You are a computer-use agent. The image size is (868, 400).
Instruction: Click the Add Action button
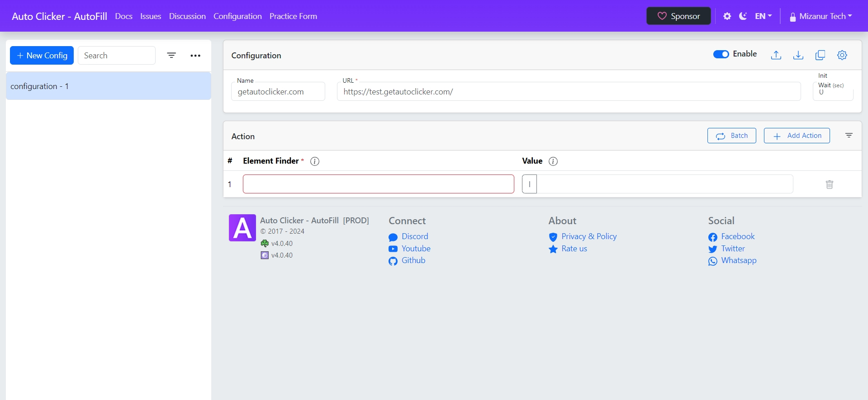[797, 136]
